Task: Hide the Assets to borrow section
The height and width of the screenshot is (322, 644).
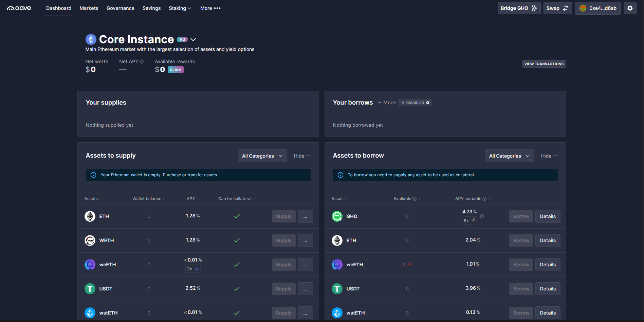Action: (549, 156)
